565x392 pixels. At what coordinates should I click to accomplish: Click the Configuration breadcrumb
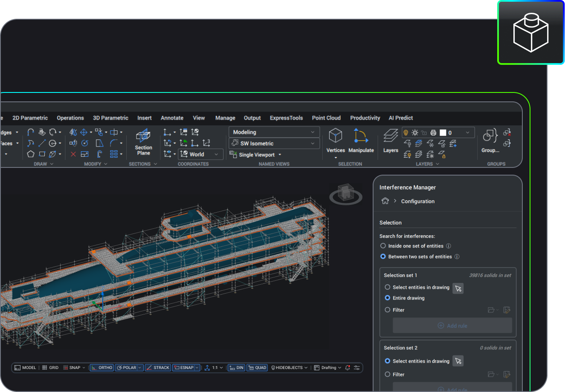418,201
